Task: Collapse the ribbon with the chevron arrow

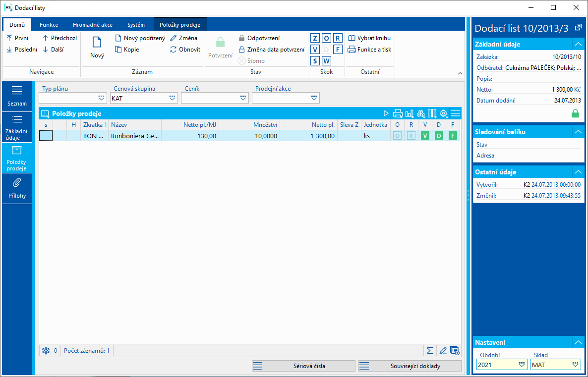Action: tap(460, 73)
